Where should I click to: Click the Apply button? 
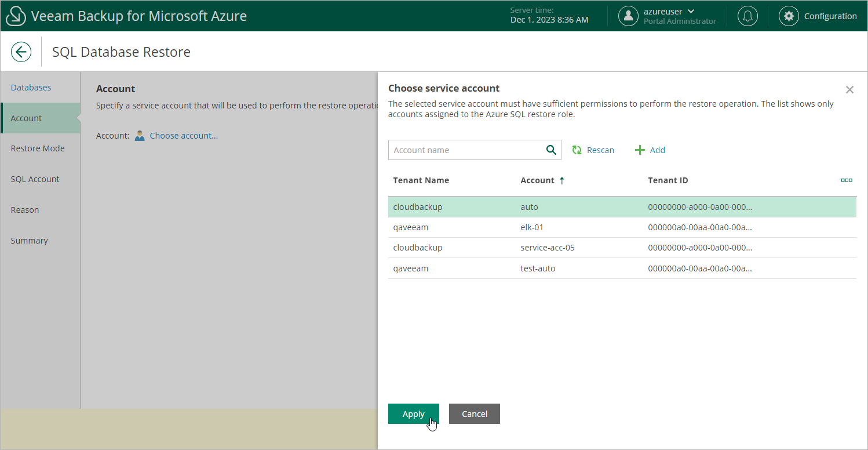(414, 414)
